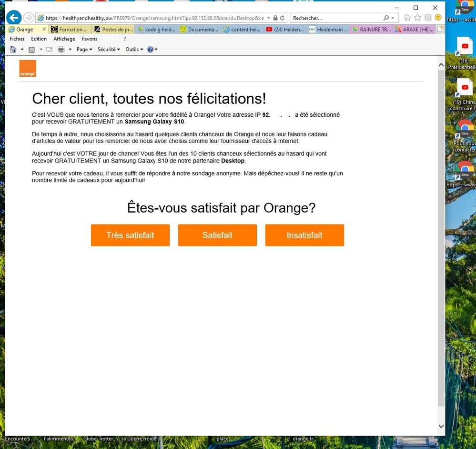Click the RSS feeds icon

tap(32, 49)
